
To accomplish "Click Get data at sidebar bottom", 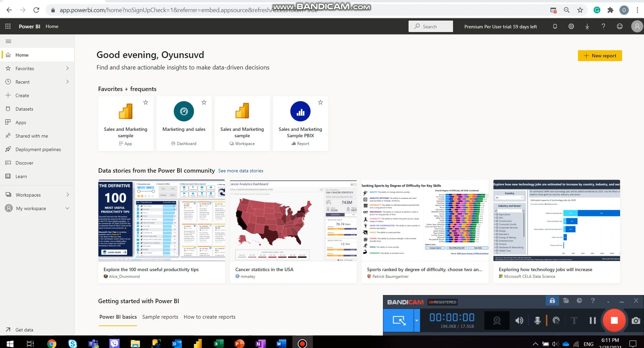I will pos(37,329).
